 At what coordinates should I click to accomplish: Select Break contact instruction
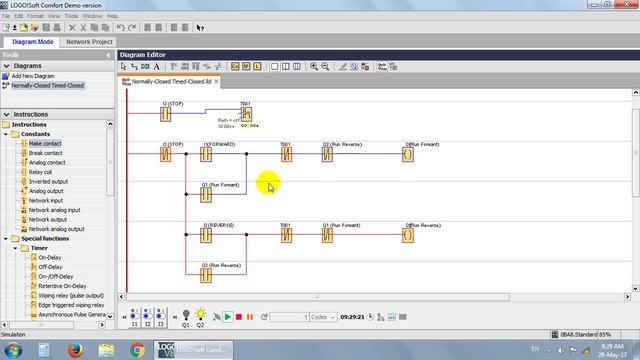pos(45,153)
